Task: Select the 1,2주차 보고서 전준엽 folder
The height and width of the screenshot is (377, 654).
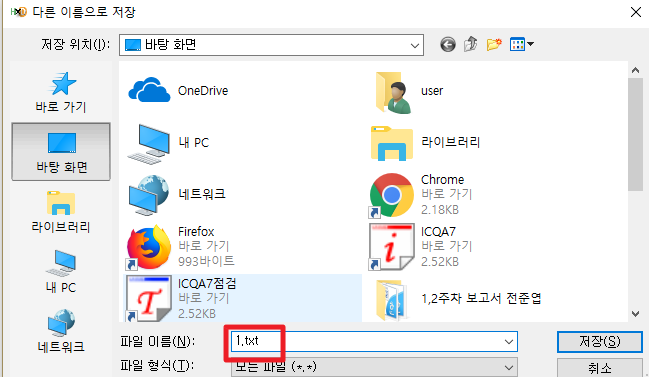Action: [458, 299]
